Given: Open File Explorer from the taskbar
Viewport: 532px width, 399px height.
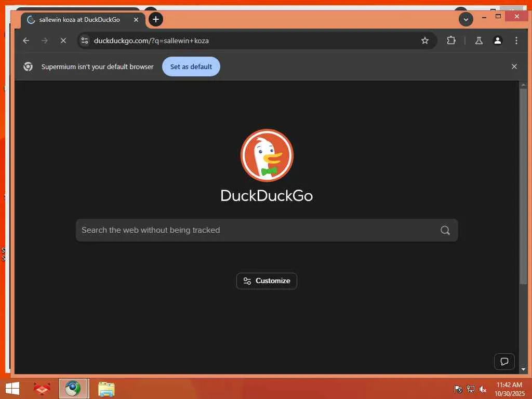Looking at the screenshot, I should click(x=106, y=389).
